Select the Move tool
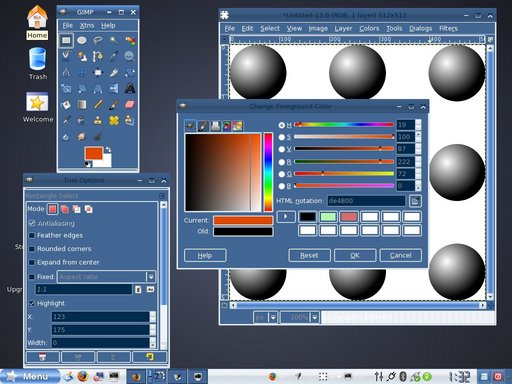The height and width of the screenshot is (384, 512). (82, 72)
